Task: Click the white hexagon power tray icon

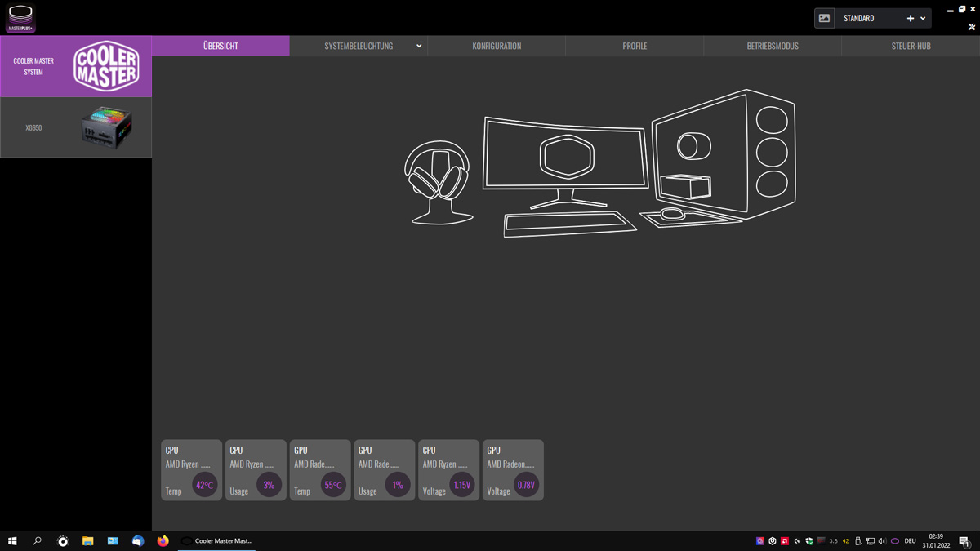Action: (x=773, y=541)
